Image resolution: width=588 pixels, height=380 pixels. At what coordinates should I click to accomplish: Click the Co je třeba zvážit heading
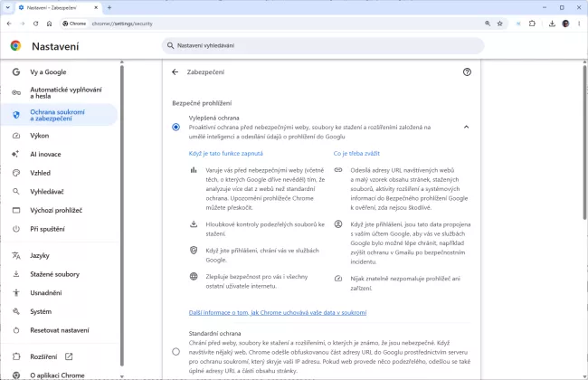(356, 153)
